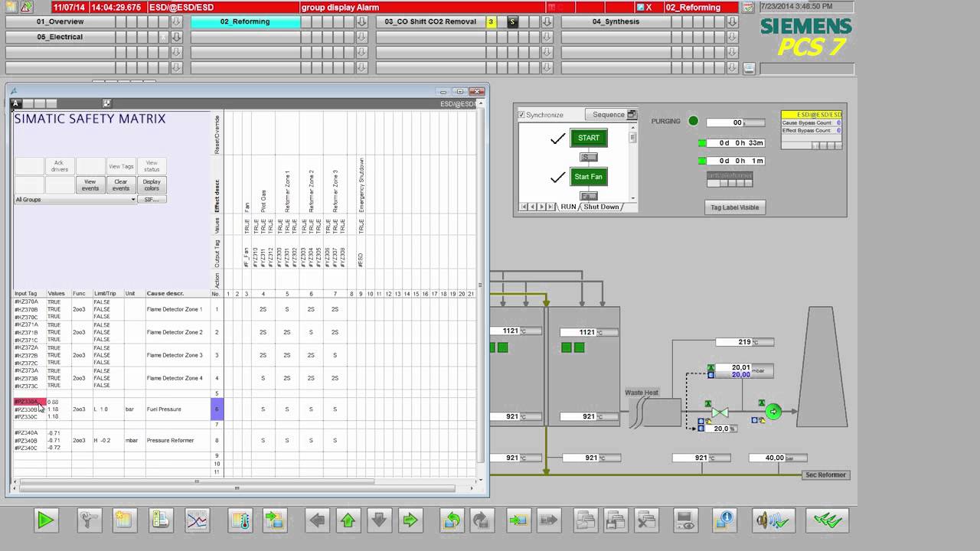Click the green up arrow navigation icon
Image resolution: width=980 pixels, height=551 pixels.
tap(348, 520)
